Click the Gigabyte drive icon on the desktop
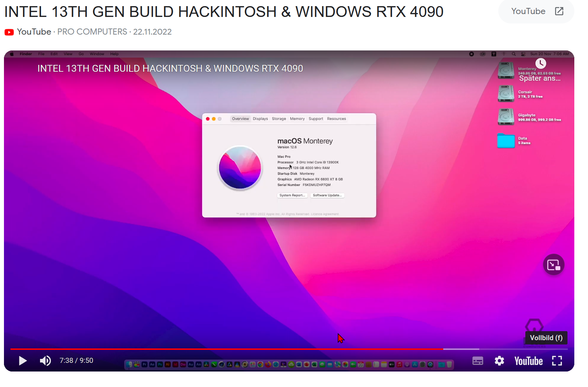The image size is (588, 387). click(506, 117)
